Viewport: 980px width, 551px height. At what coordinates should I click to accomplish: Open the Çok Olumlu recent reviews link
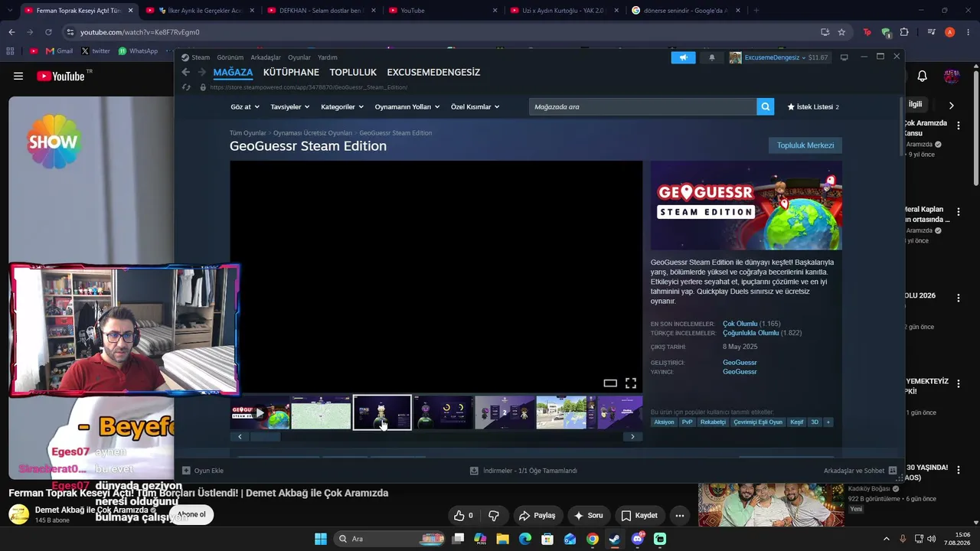coord(740,324)
